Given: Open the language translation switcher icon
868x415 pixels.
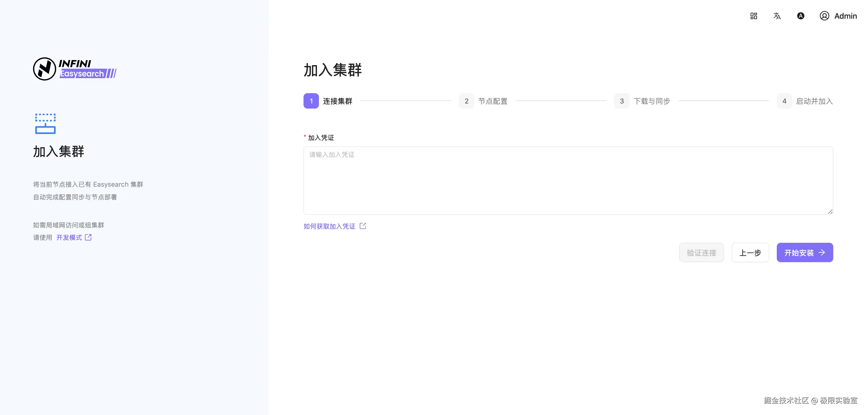Looking at the screenshot, I should 777,16.
